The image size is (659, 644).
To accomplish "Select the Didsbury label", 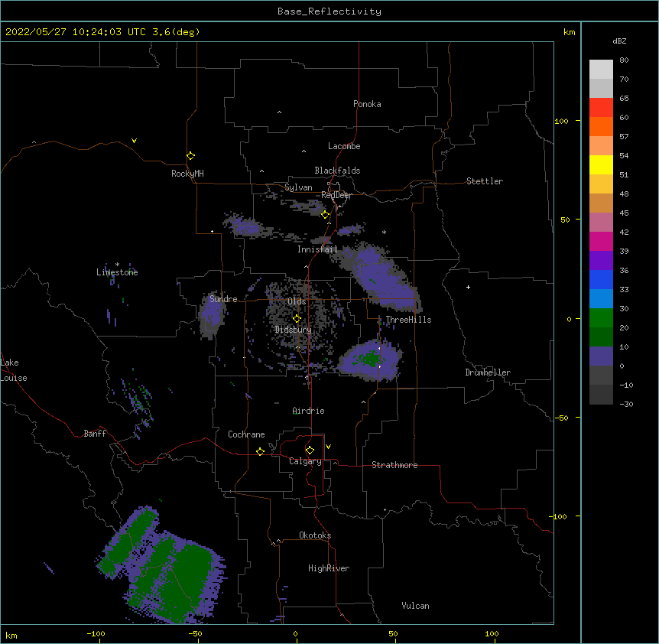I will point(293,330).
